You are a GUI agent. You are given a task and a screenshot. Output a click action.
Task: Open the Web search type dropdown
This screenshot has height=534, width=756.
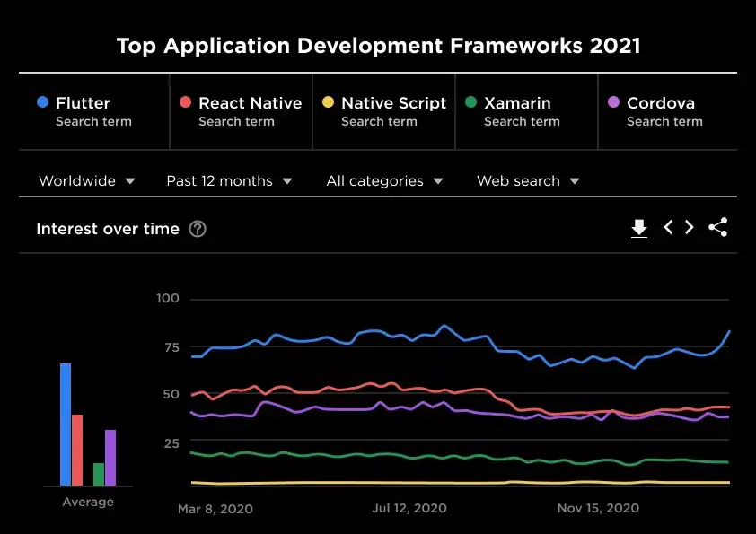[528, 181]
